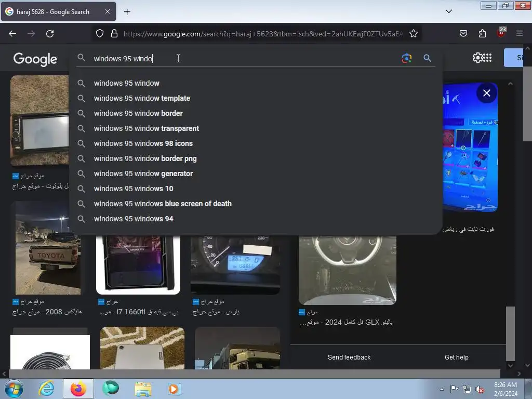532x399 pixels.
Task: Focus the Google search text field
Action: point(244,58)
